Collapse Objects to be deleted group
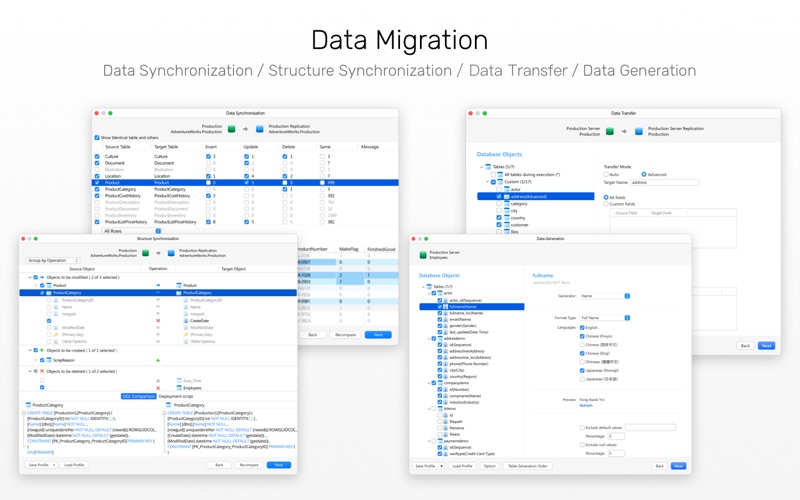The image size is (800, 500). click(30, 371)
